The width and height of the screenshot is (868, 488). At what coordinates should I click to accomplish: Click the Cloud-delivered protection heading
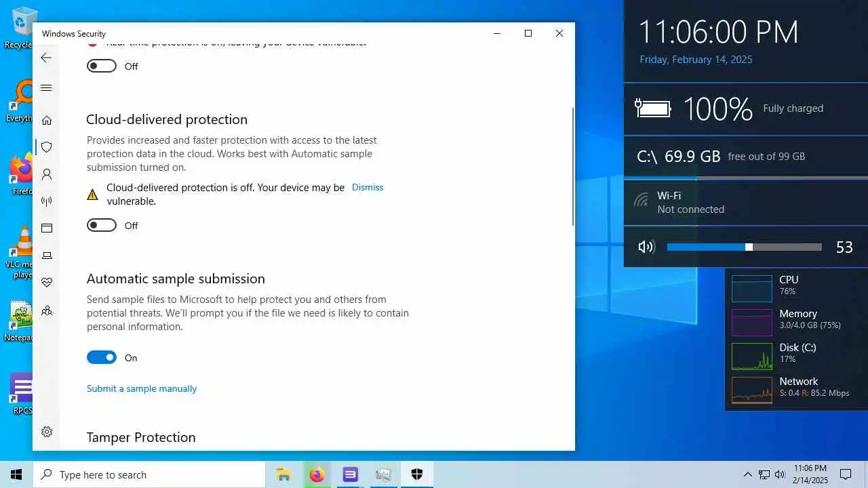click(167, 119)
